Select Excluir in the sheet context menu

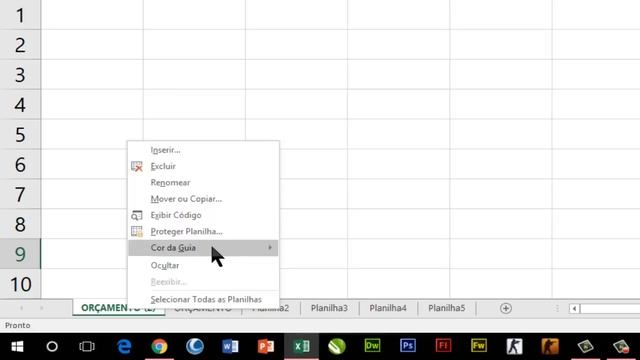pos(163,166)
